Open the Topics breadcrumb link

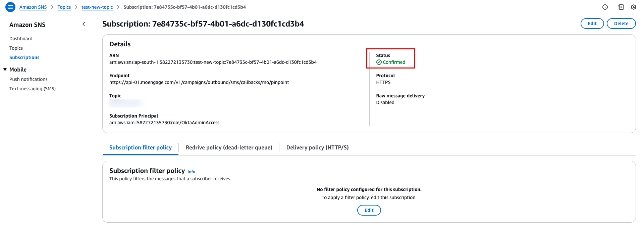64,7
